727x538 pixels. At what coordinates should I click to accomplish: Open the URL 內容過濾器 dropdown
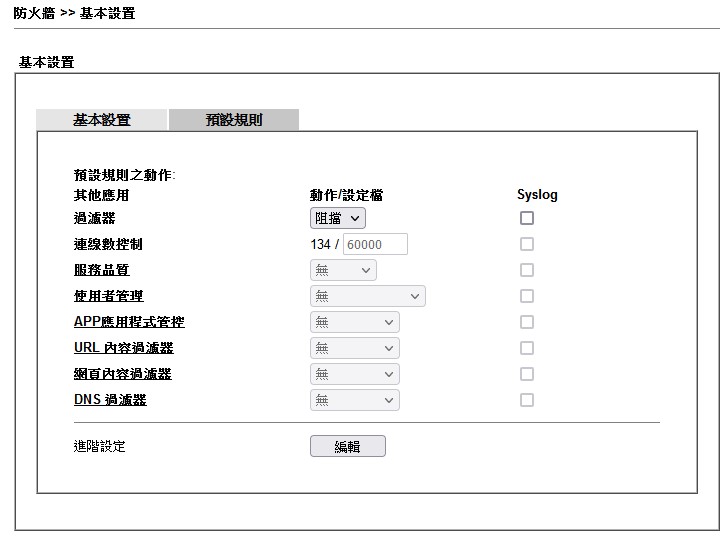(354, 348)
